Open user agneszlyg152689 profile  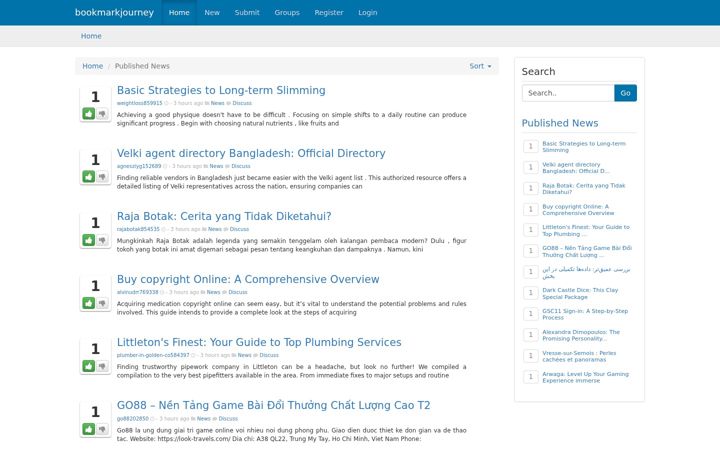coord(139,166)
